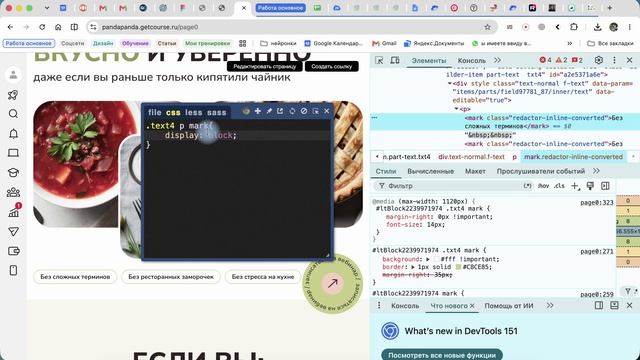This screenshot has width=640, height=360.
Task: Open notifications bell in left sidebar
Action: click(13, 133)
